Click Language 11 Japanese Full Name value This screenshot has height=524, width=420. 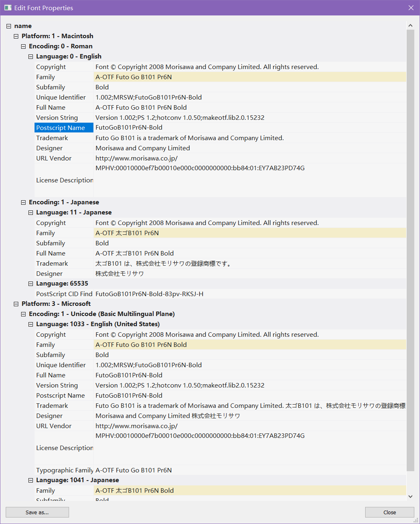pyautogui.click(x=250, y=253)
